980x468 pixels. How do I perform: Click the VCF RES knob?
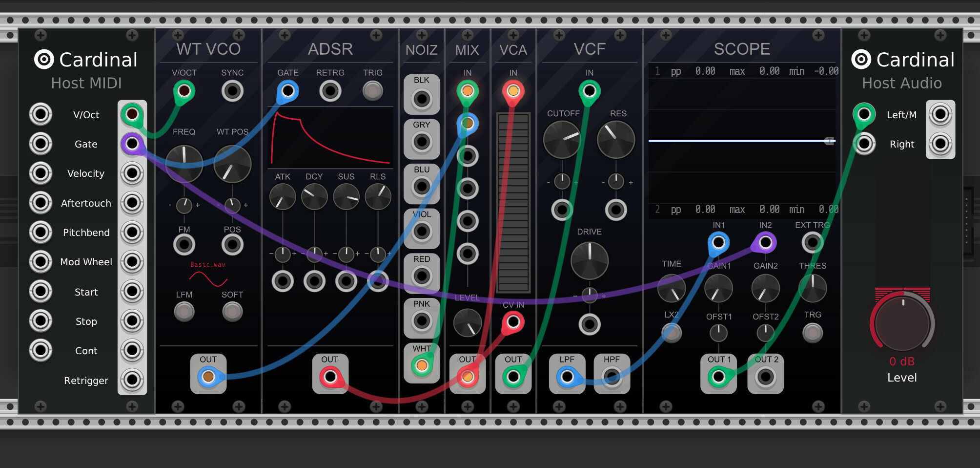click(x=616, y=140)
